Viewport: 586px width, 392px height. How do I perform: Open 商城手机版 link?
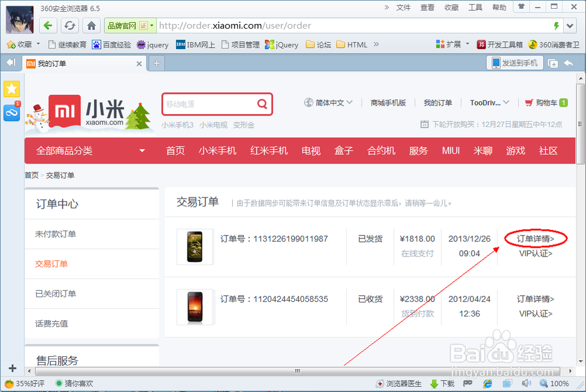[389, 103]
